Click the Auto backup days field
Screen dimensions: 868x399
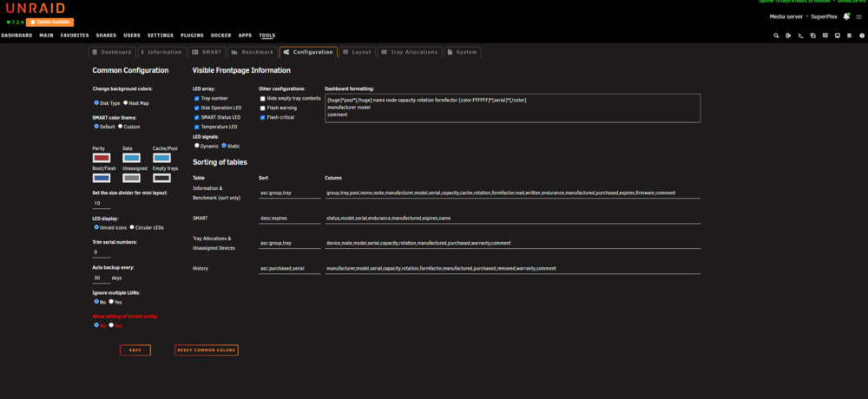102,278
